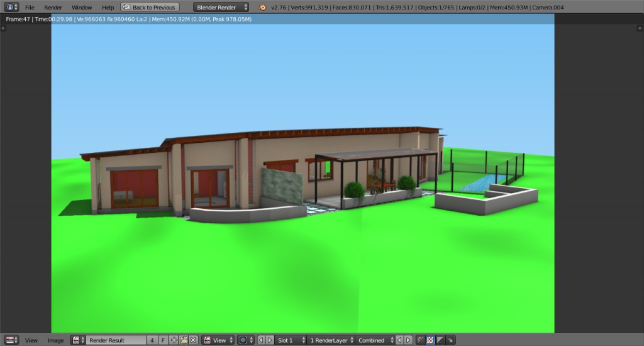
Task: Open the Info editor type selector
Action: pyautogui.click(x=11, y=7)
